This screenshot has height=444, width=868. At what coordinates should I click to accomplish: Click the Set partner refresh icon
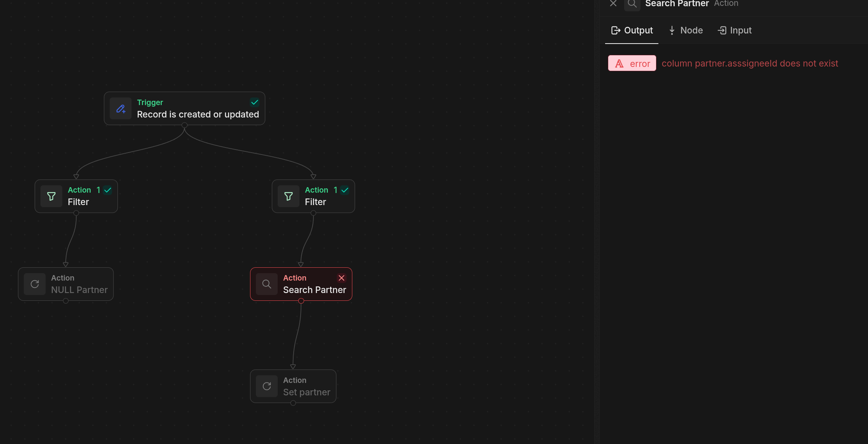coord(266,386)
